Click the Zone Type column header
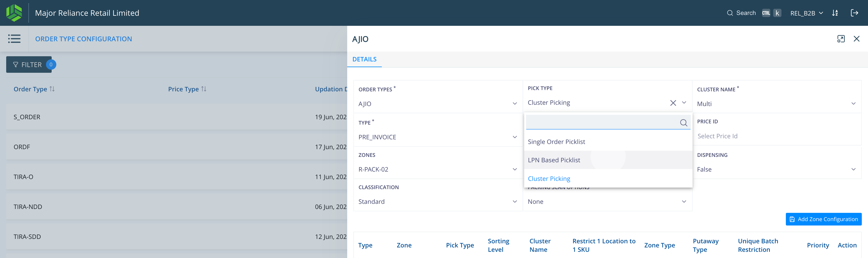 tap(660, 245)
